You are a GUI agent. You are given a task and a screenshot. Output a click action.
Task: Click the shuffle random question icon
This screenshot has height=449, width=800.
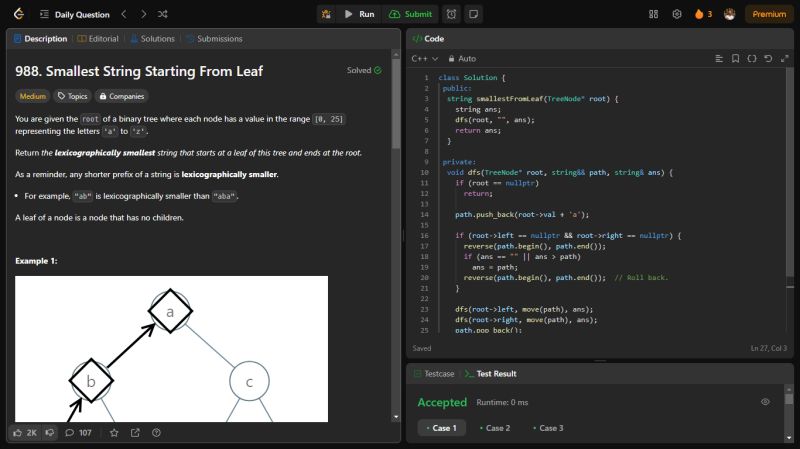[x=163, y=14]
